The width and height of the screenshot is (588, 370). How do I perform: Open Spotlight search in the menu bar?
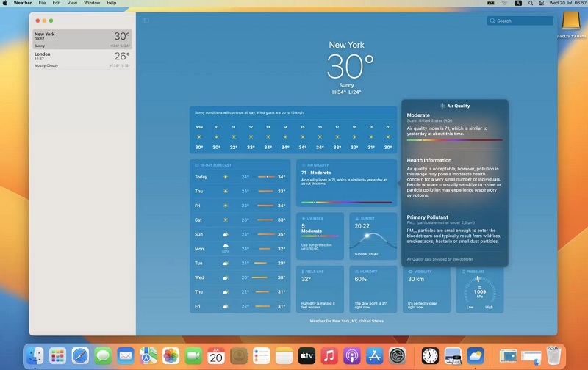tap(530, 3)
